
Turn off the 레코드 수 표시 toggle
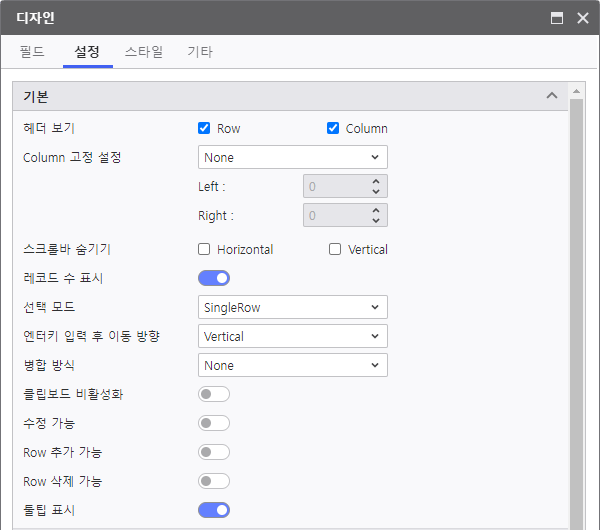tap(214, 278)
